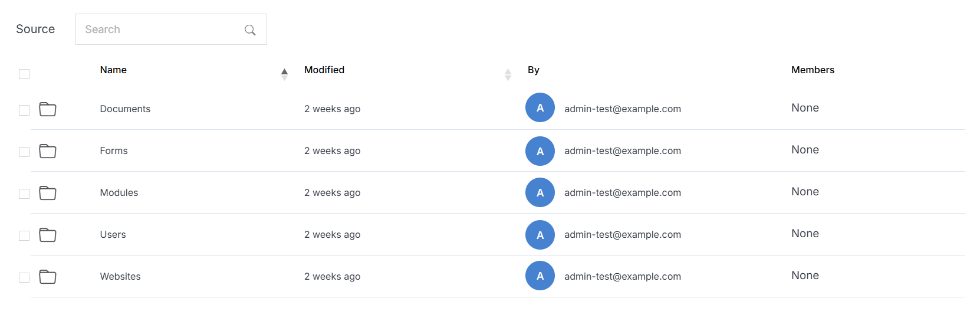This screenshot has height=321, width=980.
Task: Click Members 'None' in Documents row
Action: [x=805, y=107]
